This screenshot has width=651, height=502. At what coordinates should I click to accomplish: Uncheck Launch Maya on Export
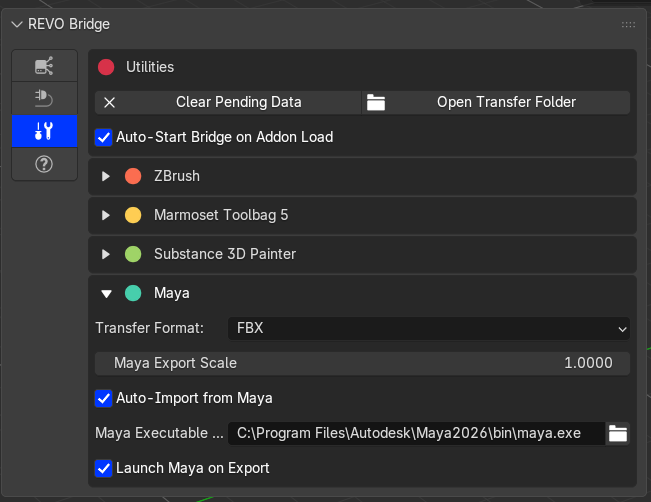point(103,468)
